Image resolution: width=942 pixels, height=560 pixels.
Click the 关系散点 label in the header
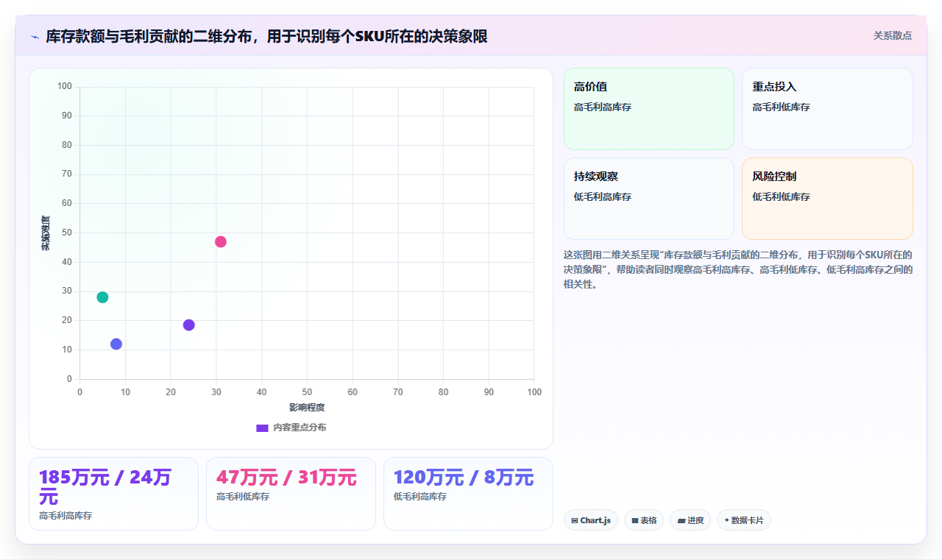tap(892, 35)
